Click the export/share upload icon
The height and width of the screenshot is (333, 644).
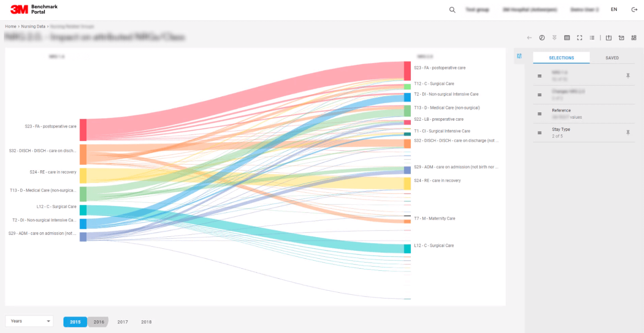tap(609, 37)
